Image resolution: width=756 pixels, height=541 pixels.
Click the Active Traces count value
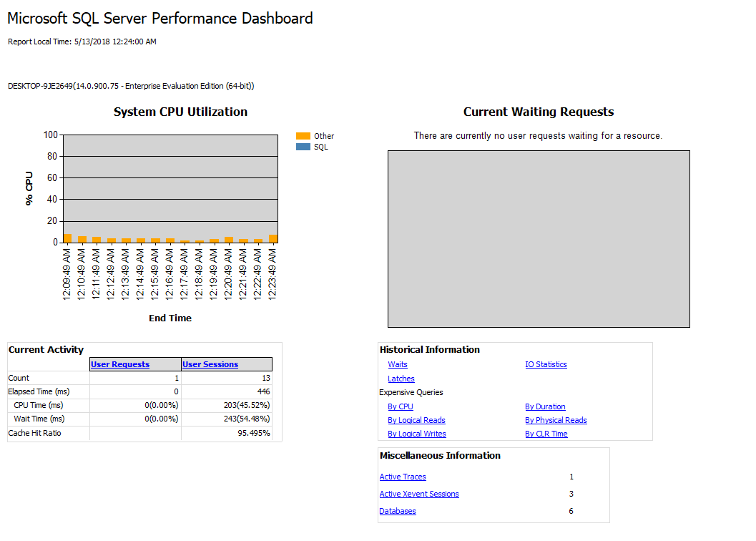pos(571,477)
